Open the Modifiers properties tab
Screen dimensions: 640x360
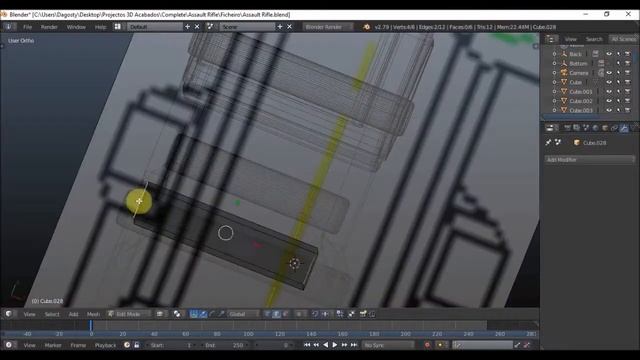click(624, 128)
